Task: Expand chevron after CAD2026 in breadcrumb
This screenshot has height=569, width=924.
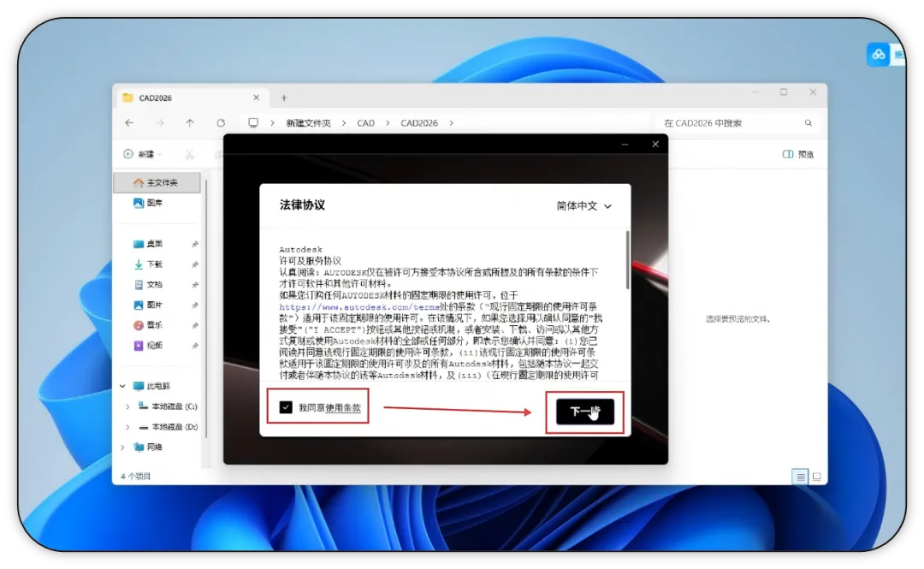Action: pos(452,122)
